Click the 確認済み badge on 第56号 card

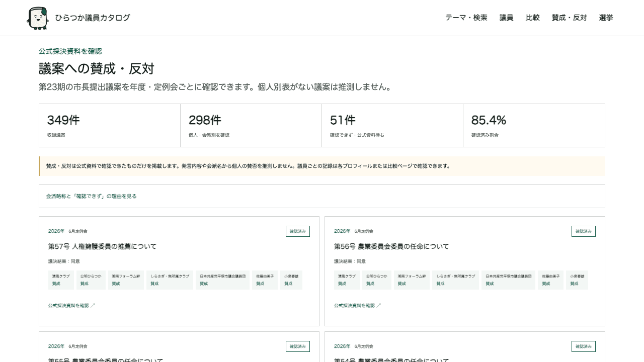(x=584, y=231)
